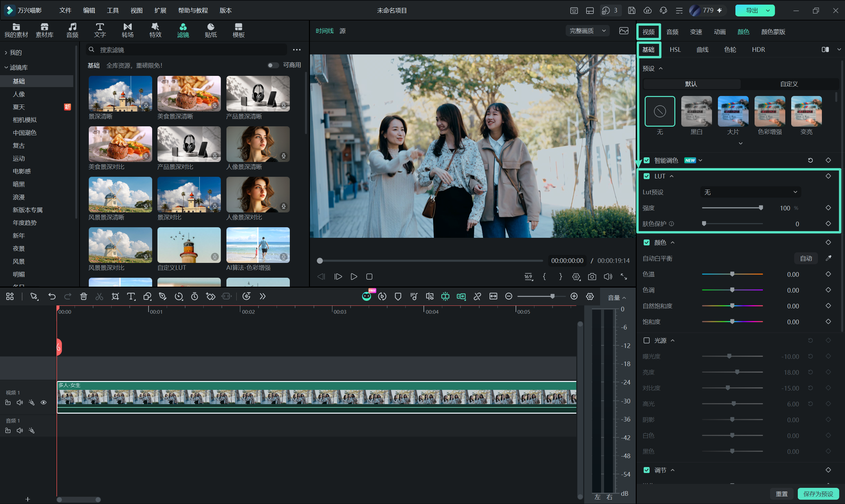845x504 pixels.
Task: Open the 完整画质 quality dropdown
Action: point(587,31)
